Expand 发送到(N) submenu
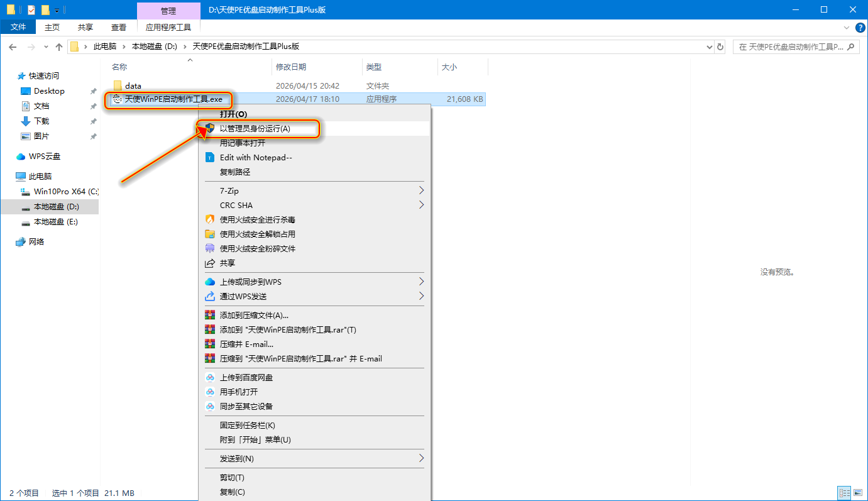This screenshot has width=868, height=501. [421, 458]
